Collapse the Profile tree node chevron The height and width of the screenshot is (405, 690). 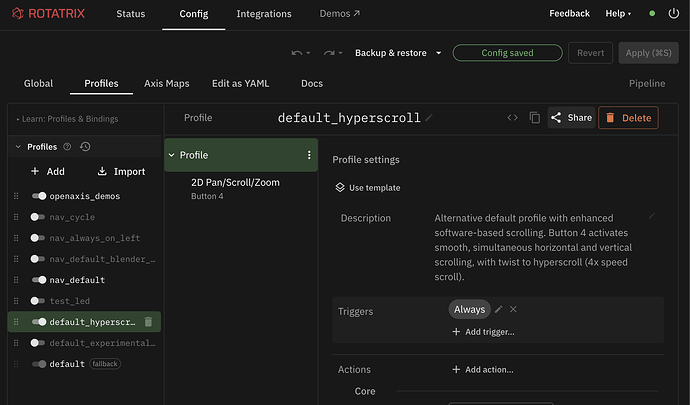172,155
